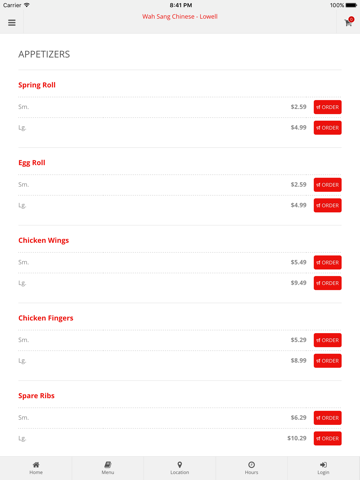
Task: Order the large Chicken Fingers at $8.99
Action: tap(327, 361)
